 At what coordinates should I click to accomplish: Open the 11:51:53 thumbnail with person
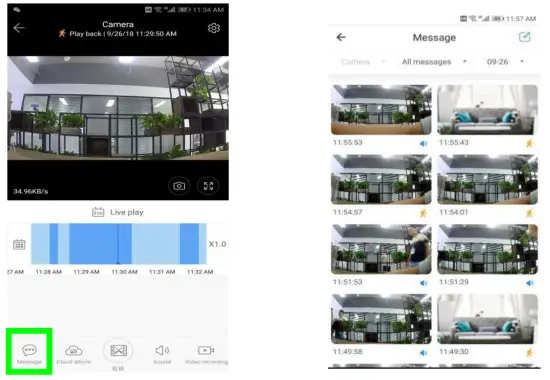tap(381, 249)
